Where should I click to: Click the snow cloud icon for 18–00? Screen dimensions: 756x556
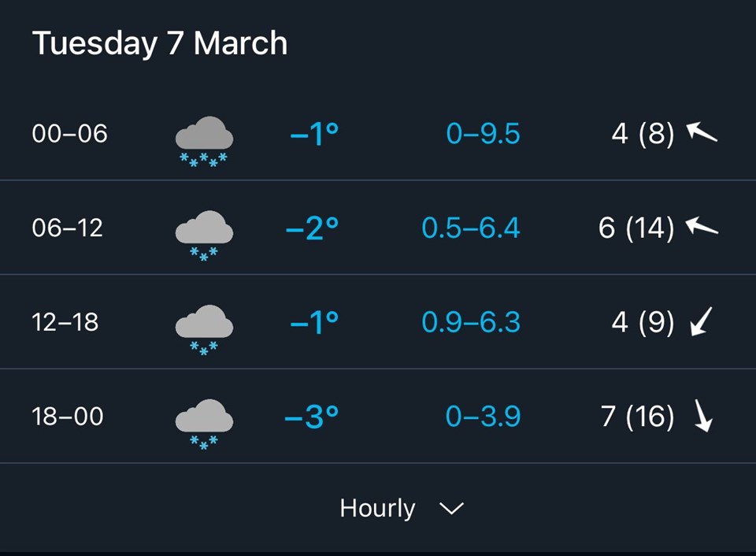pos(204,422)
